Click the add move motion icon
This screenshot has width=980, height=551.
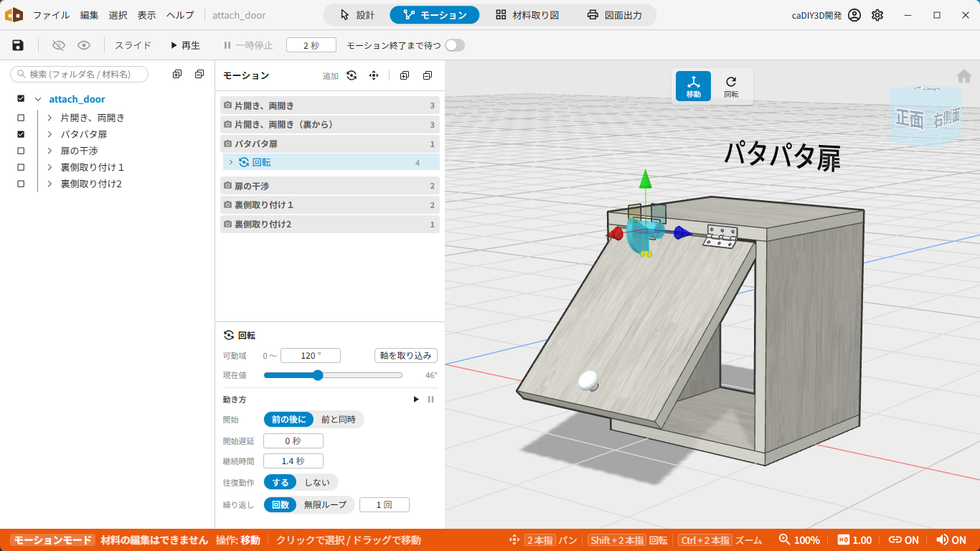374,75
